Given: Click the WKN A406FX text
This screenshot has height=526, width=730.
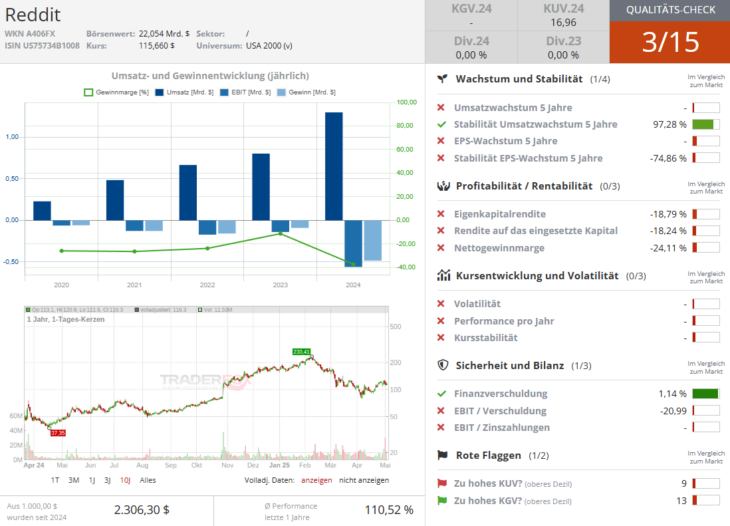Looking at the screenshot, I should click(x=30, y=34).
